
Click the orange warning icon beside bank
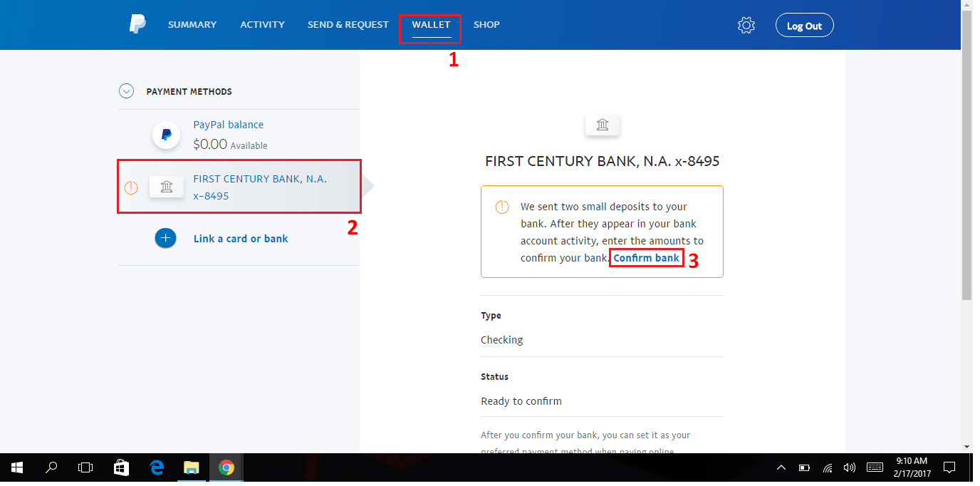(131, 187)
